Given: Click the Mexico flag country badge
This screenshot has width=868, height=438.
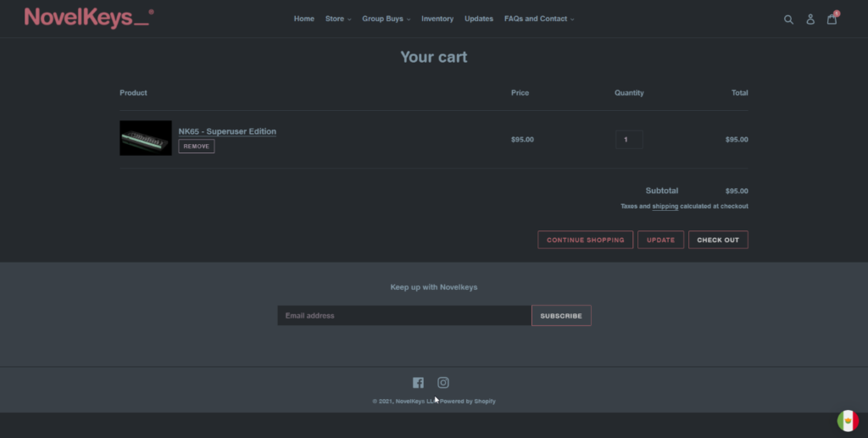Looking at the screenshot, I should click(x=848, y=421).
